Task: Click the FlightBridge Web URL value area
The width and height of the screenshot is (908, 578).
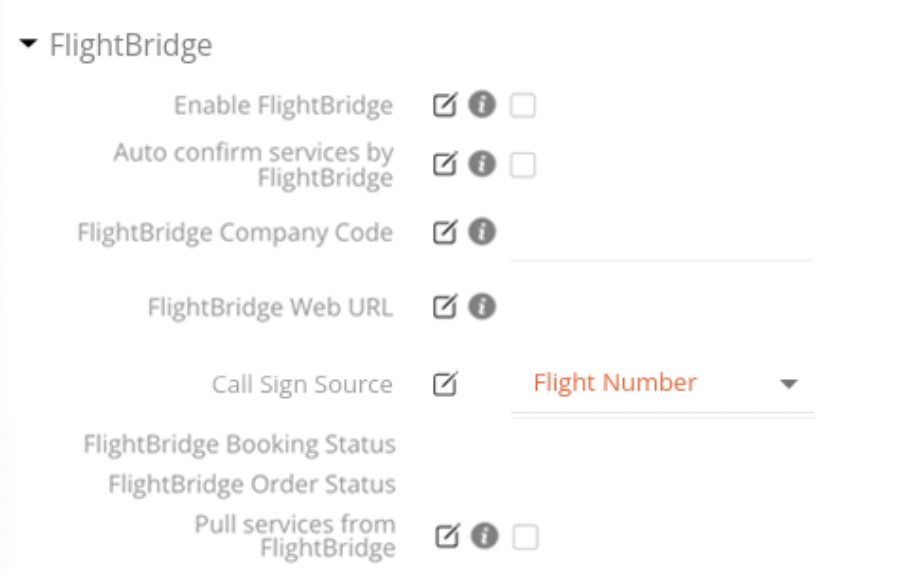Action: click(x=660, y=307)
